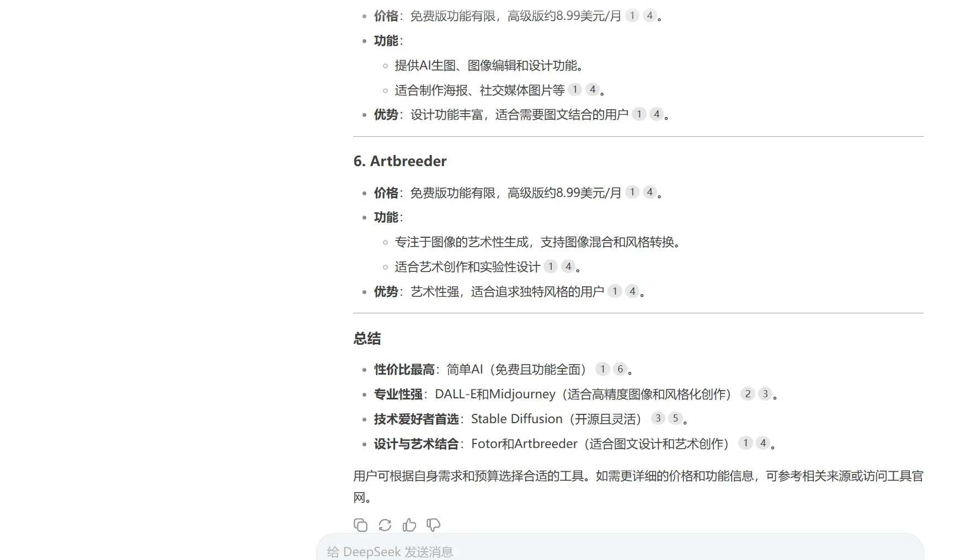
Task: Click '设计与艺术结合' bold label
Action: point(417,444)
